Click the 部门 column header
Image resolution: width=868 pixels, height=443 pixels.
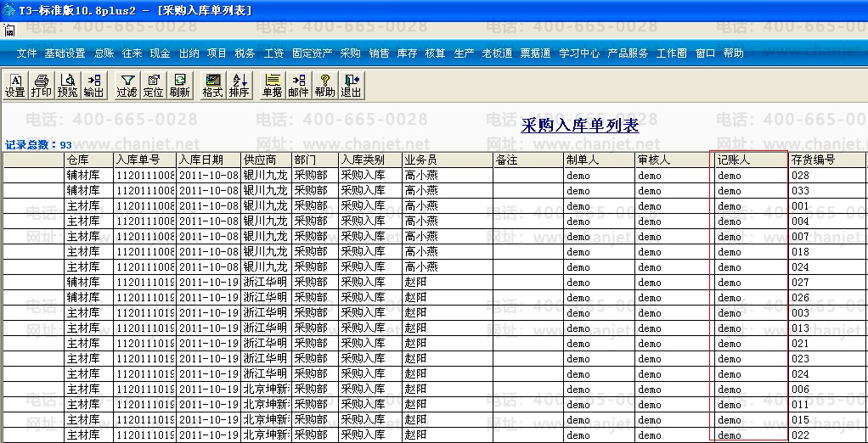click(x=315, y=160)
